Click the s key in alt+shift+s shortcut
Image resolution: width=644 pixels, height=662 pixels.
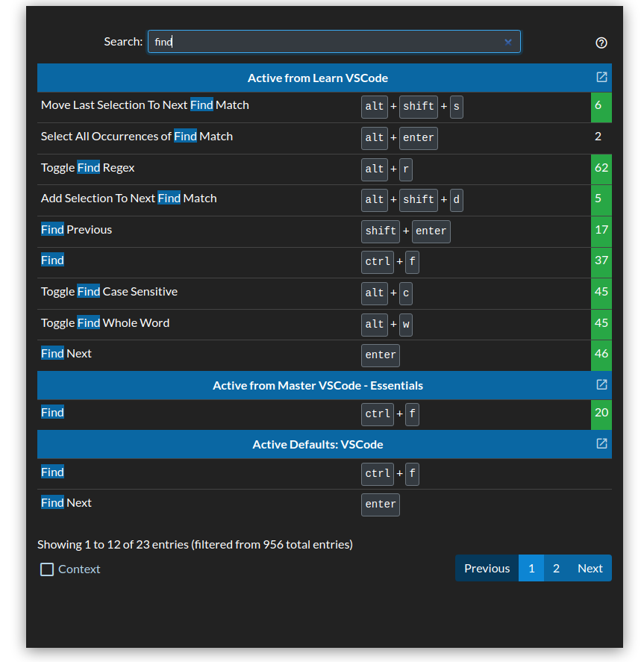click(456, 107)
